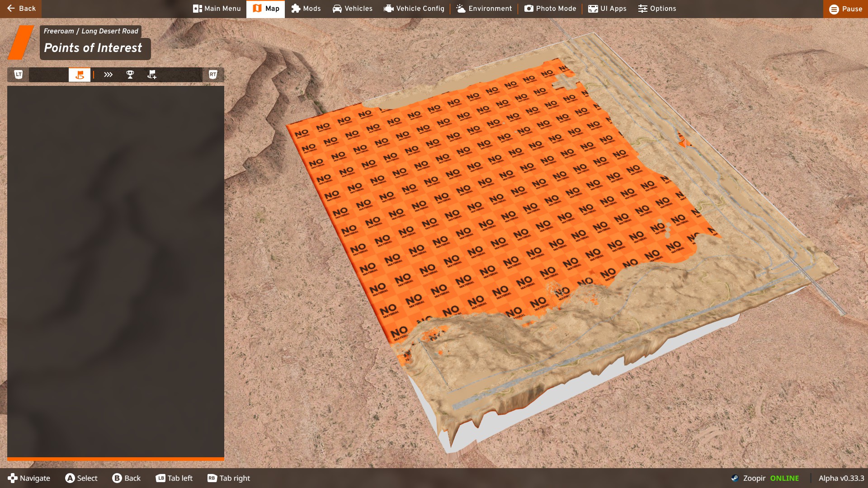The image size is (868, 488).
Task: Select the triple-chevron routes filter icon
Action: click(108, 75)
